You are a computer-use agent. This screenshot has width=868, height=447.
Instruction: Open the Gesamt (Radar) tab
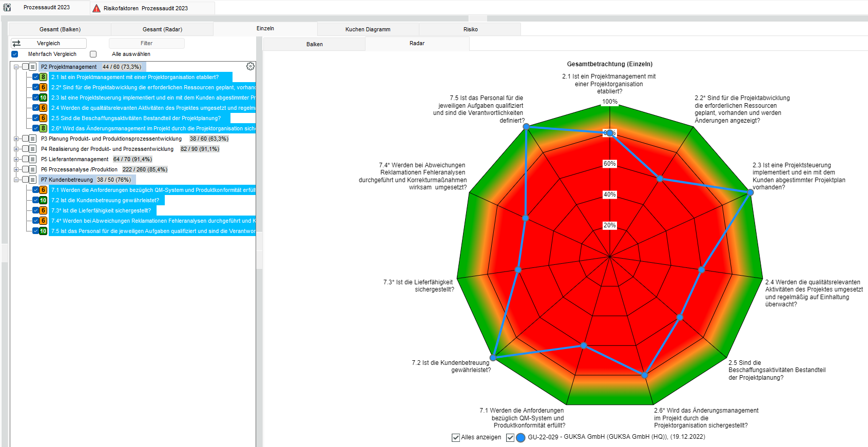[162, 29]
